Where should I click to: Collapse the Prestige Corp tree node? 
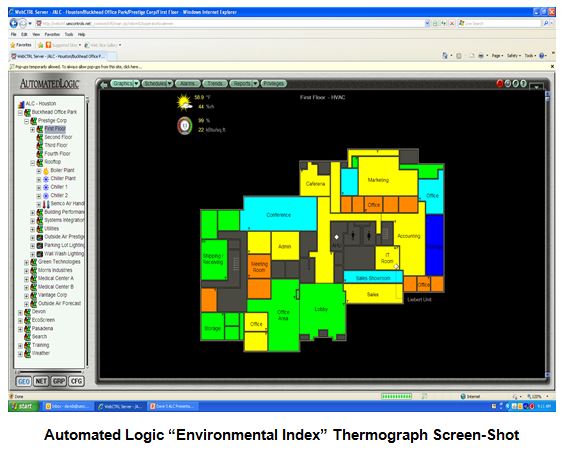[x=27, y=121]
